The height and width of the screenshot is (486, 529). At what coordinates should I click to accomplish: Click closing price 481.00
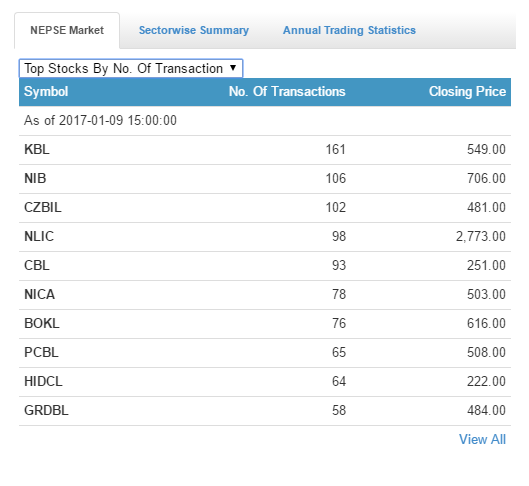pyautogui.click(x=486, y=208)
